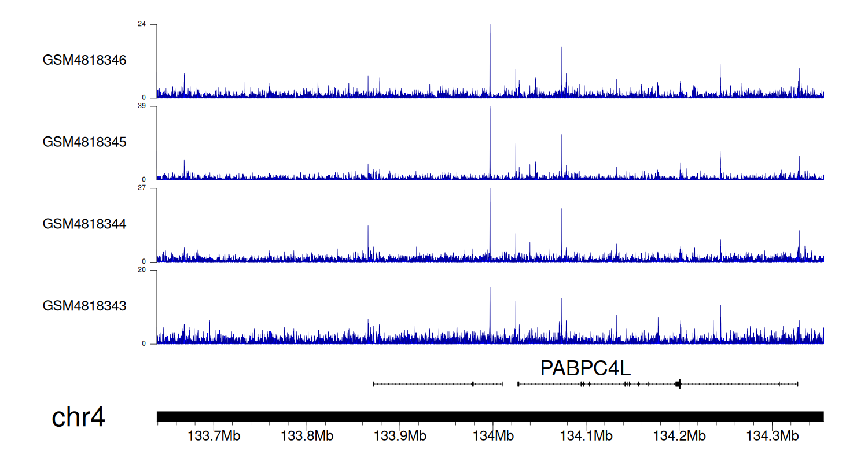Click the GSM4818344 track name
Viewport: 868px width, 451px height.
84,223
